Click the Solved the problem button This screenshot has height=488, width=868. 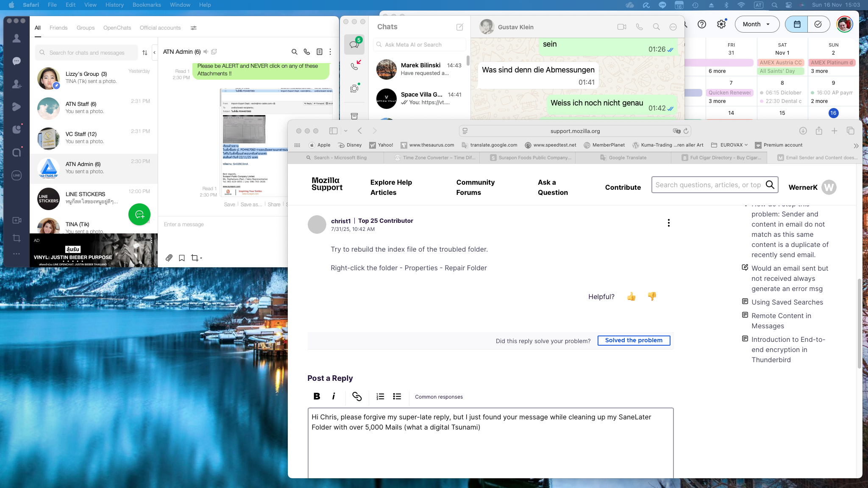(x=634, y=340)
